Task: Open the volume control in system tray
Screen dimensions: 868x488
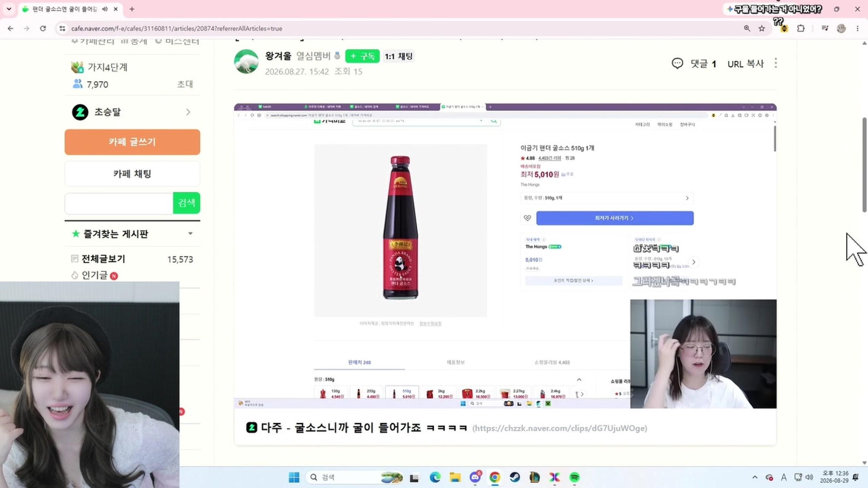Action: (x=809, y=477)
